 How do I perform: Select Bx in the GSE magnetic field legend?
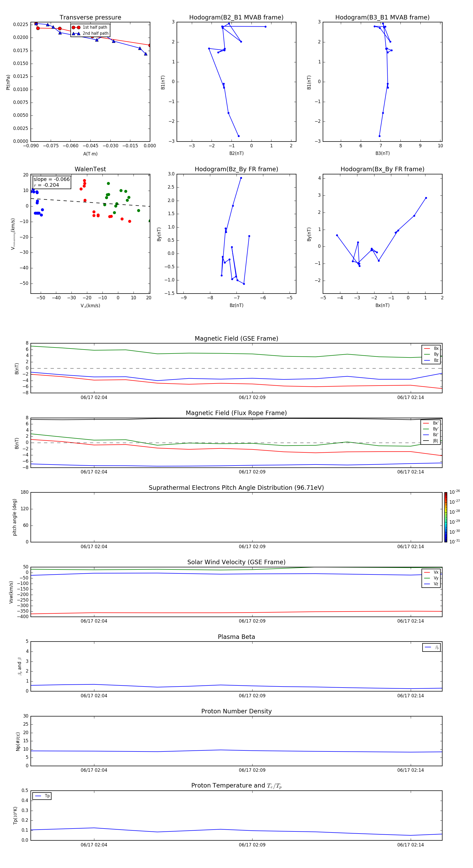coord(431,349)
